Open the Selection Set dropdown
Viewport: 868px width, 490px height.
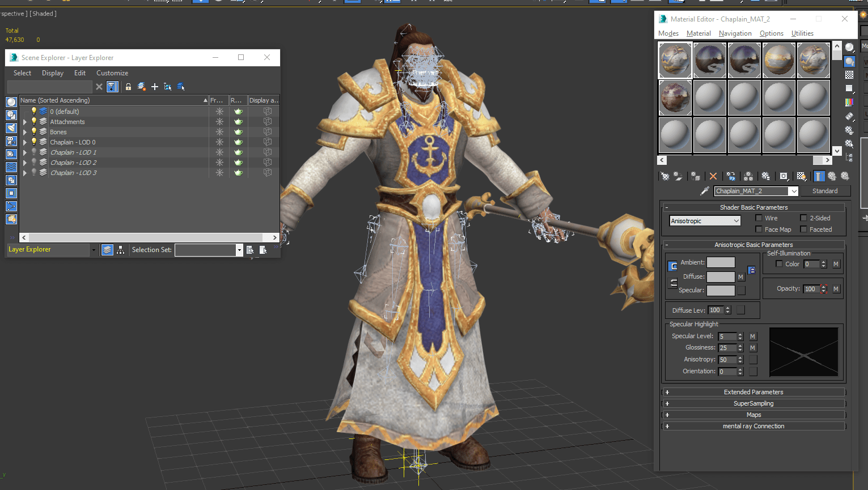click(x=239, y=250)
